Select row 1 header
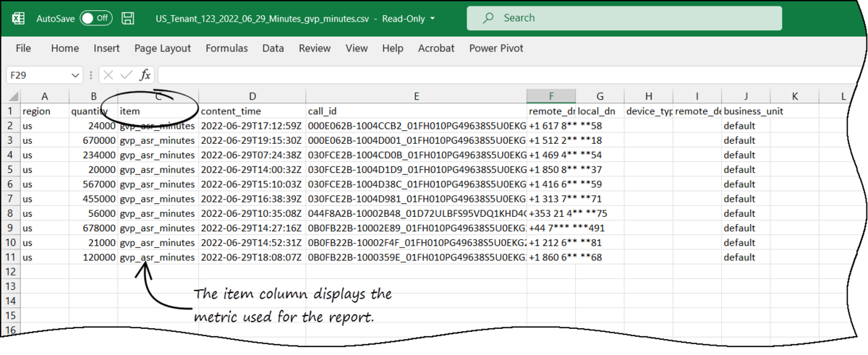 11,111
